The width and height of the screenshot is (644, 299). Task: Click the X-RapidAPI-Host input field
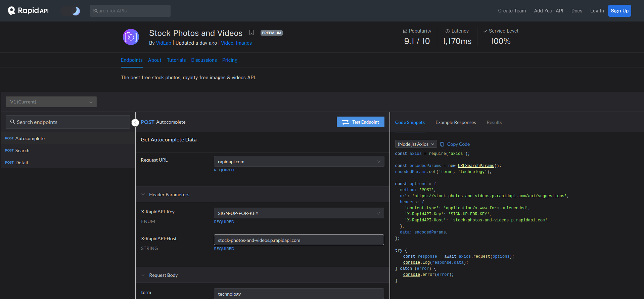coord(299,240)
